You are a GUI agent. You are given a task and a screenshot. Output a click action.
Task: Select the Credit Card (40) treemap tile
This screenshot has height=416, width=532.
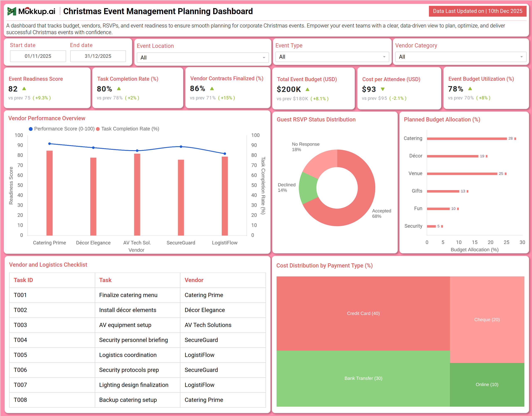363,313
